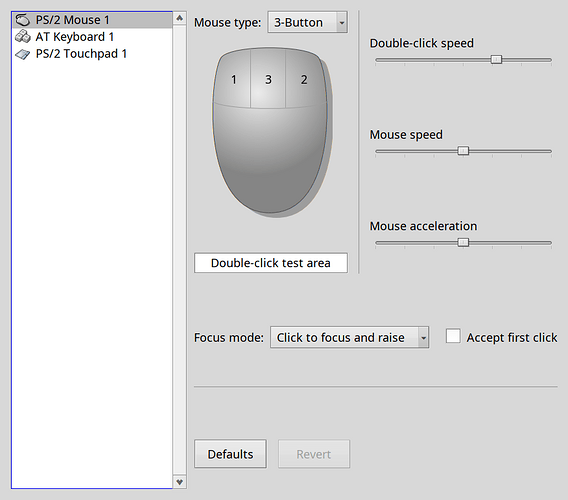Click the device list scroll up arrow
The image size is (568, 500).
(179, 18)
